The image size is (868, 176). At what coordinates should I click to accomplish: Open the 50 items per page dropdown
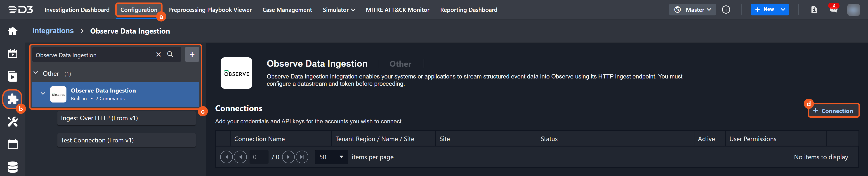coord(331,157)
